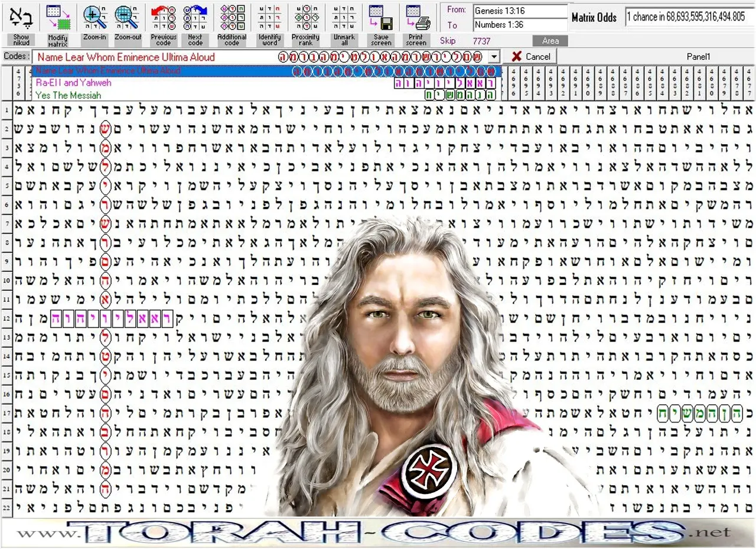The image size is (756, 549).
Task: Click row number 22 in matrix
Action: click(6, 507)
